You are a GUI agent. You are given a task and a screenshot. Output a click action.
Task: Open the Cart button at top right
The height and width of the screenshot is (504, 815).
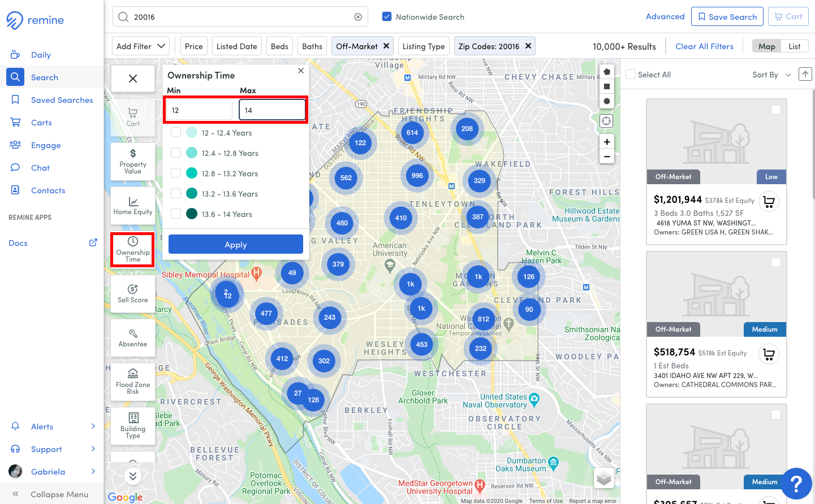pos(788,16)
